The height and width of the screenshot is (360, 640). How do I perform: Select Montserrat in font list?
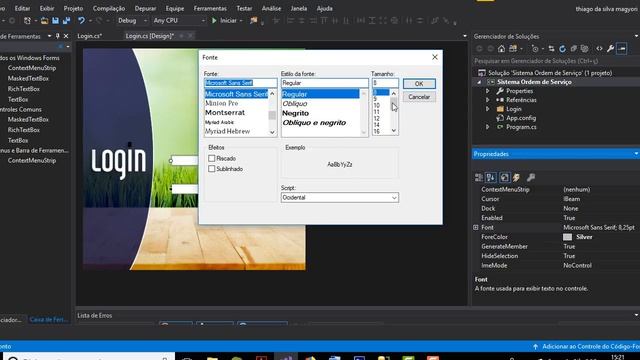(x=225, y=113)
